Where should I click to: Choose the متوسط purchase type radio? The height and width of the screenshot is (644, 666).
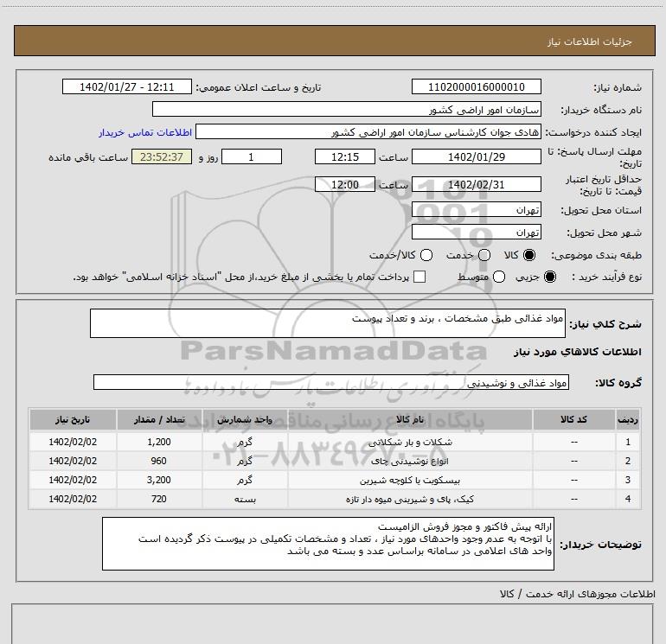(499, 277)
